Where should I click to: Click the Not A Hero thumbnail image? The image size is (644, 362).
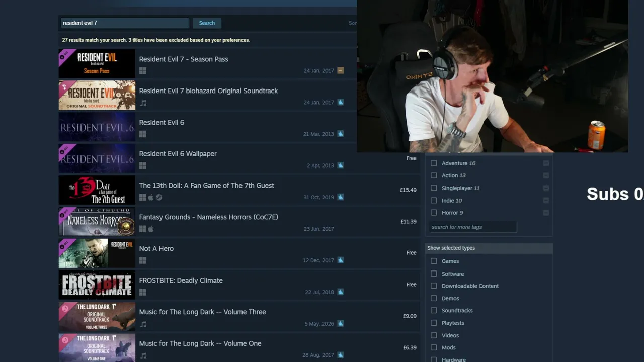click(x=97, y=253)
